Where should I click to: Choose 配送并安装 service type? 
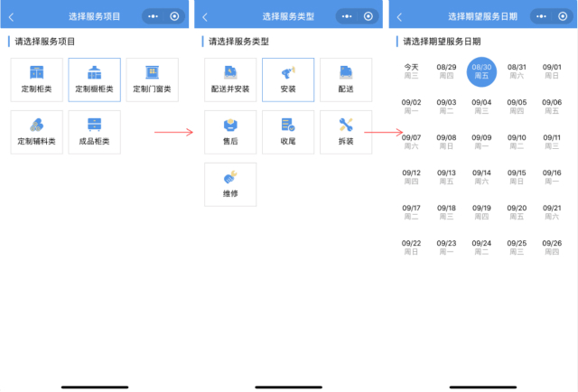pos(230,79)
